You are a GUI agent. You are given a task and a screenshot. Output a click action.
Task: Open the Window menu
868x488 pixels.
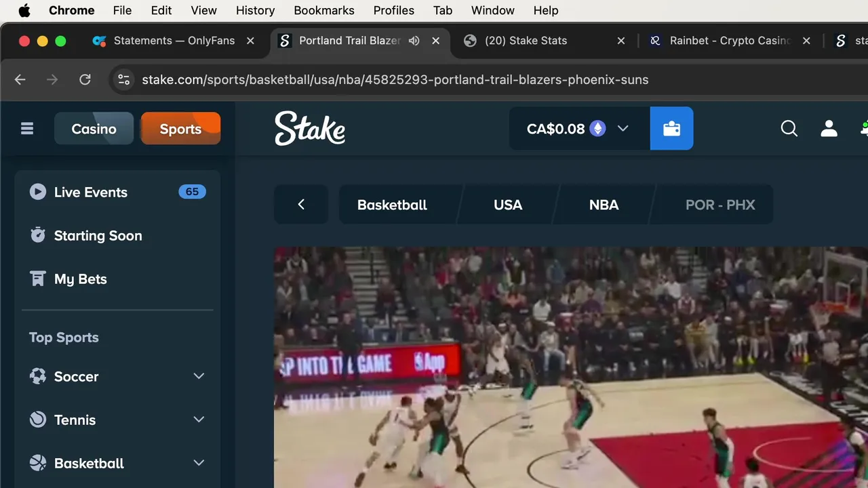pos(493,10)
